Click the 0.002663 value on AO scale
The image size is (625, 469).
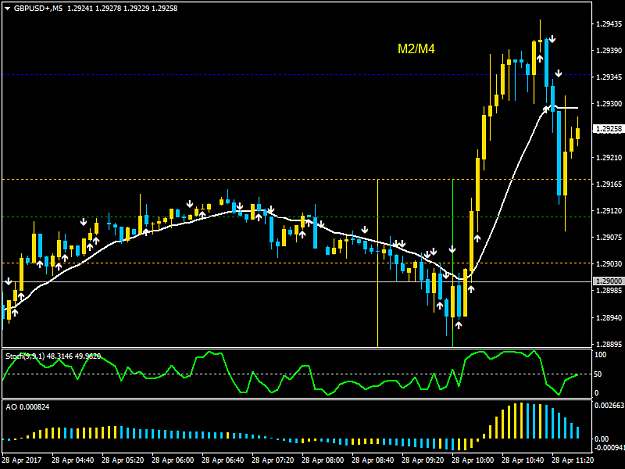(x=609, y=405)
